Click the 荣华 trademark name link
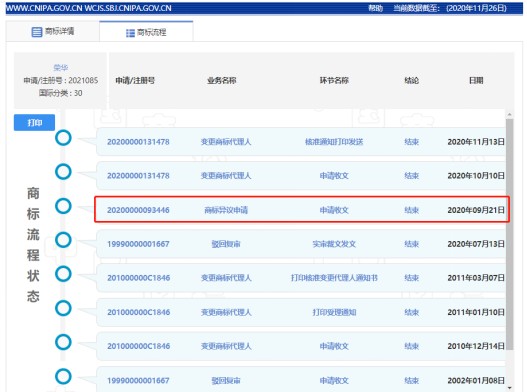The image size is (527, 392). click(60, 68)
